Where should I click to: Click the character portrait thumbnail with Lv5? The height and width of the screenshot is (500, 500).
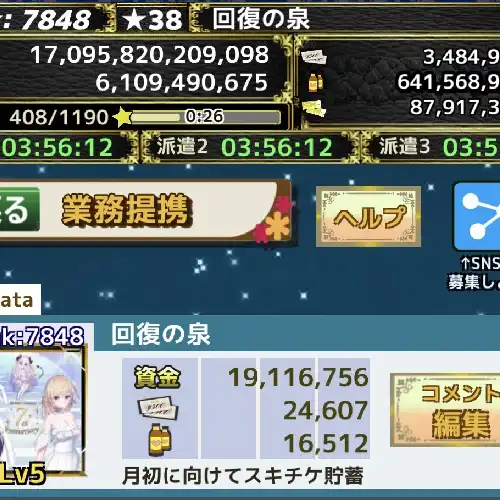click(42, 412)
